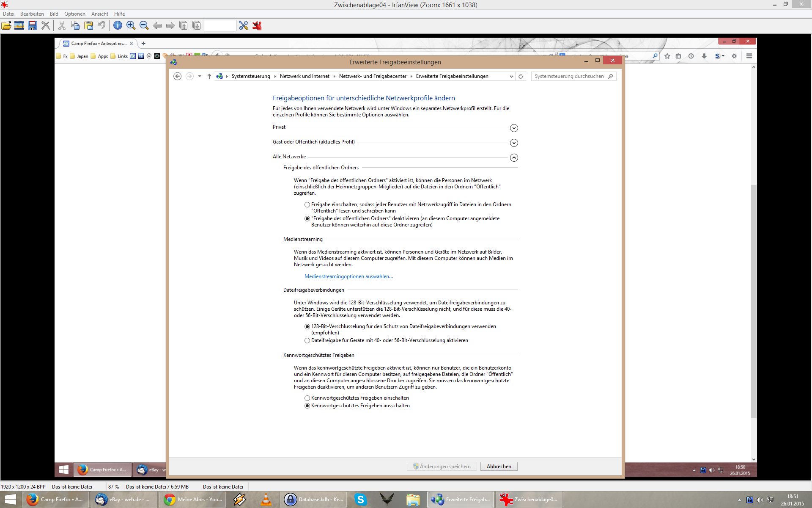Save image using blue floppy disk icon
This screenshot has height=508, width=812.
33,25
